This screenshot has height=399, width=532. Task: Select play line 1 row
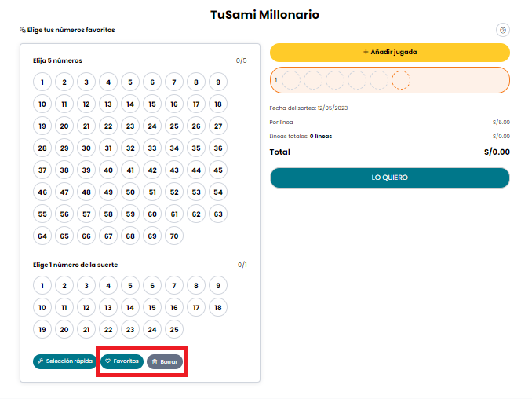click(390, 80)
